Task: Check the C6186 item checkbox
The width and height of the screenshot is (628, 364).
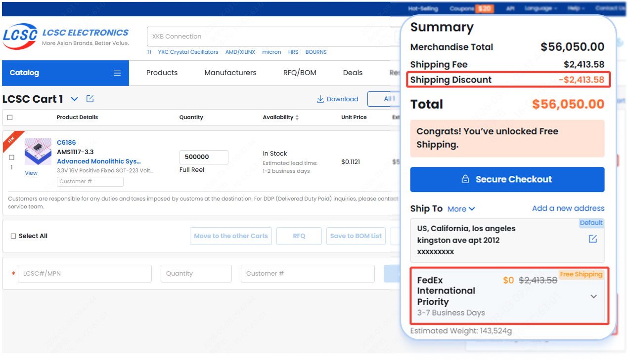Action: coord(12,158)
